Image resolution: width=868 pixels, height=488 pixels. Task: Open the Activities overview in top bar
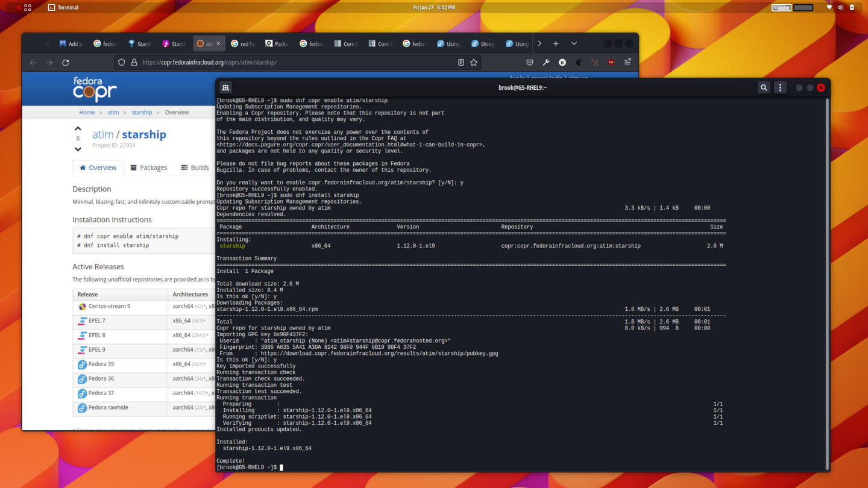click(17, 7)
